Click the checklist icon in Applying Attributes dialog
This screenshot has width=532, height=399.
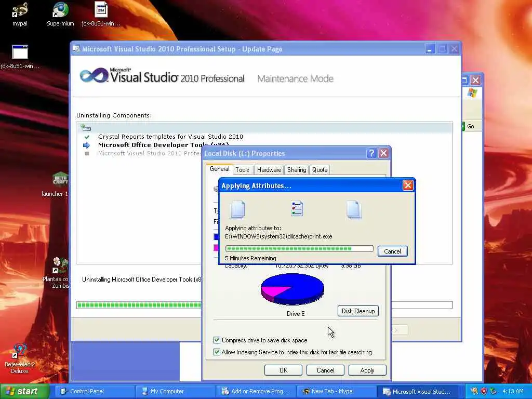[x=297, y=208]
